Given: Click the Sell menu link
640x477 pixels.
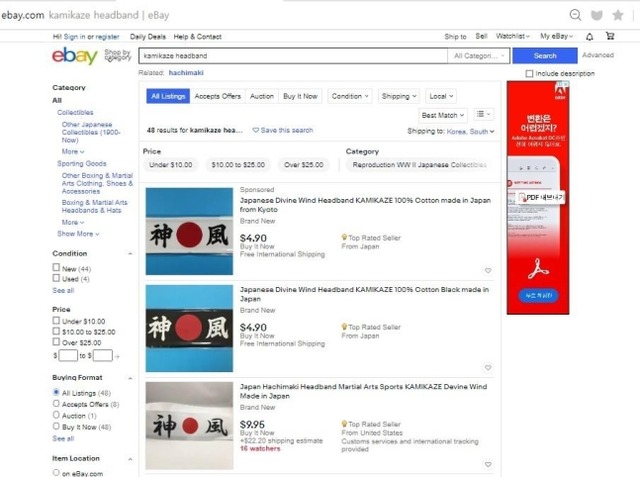Looking at the screenshot, I should [x=481, y=36].
